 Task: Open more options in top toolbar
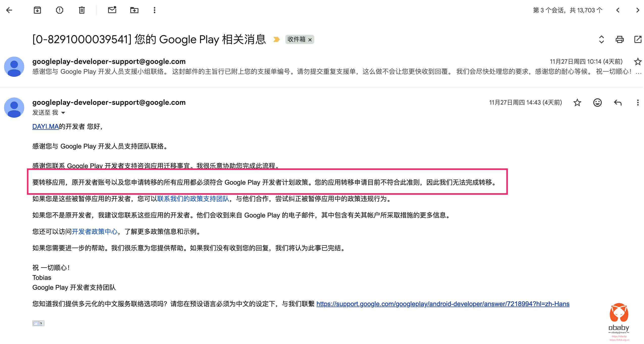pyautogui.click(x=154, y=10)
